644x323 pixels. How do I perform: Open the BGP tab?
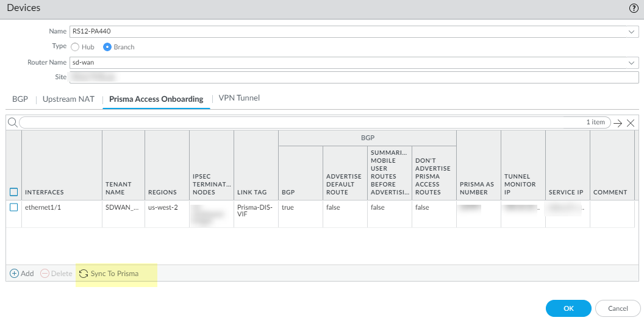pos(20,99)
